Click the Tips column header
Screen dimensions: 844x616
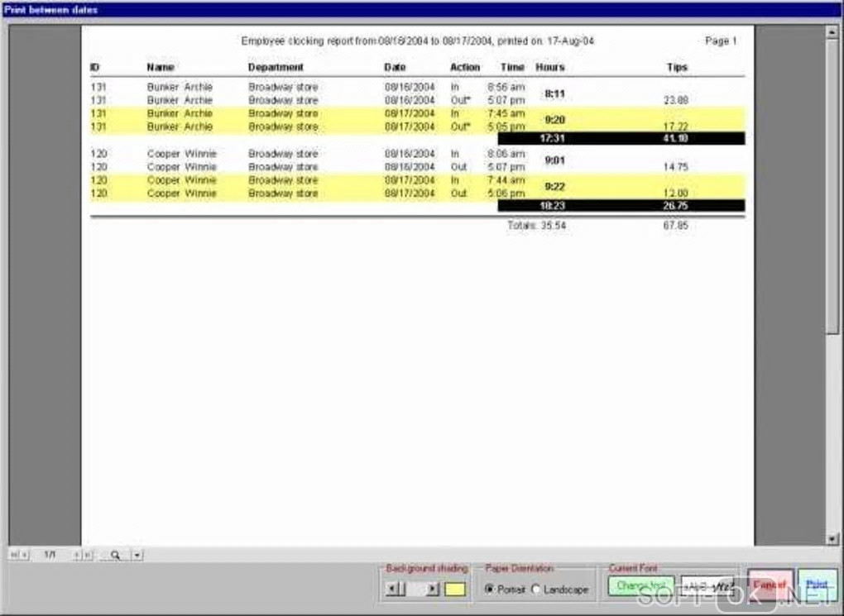677,67
